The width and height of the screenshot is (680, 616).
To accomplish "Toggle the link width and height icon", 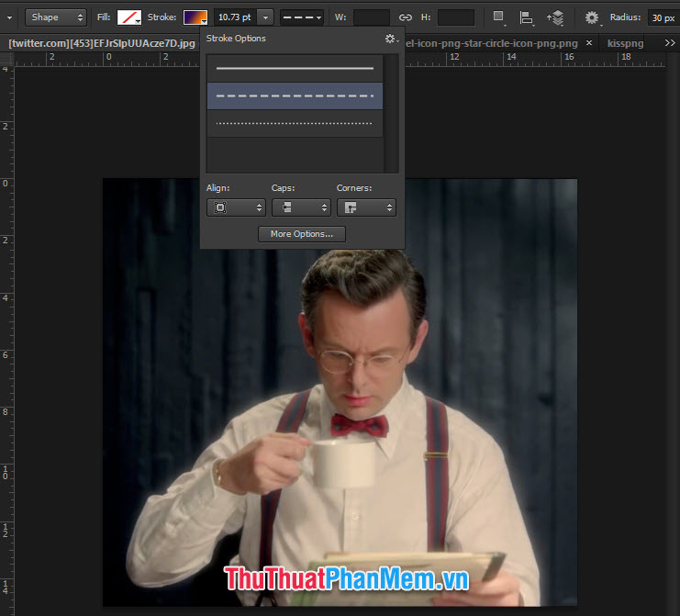I will (405, 17).
